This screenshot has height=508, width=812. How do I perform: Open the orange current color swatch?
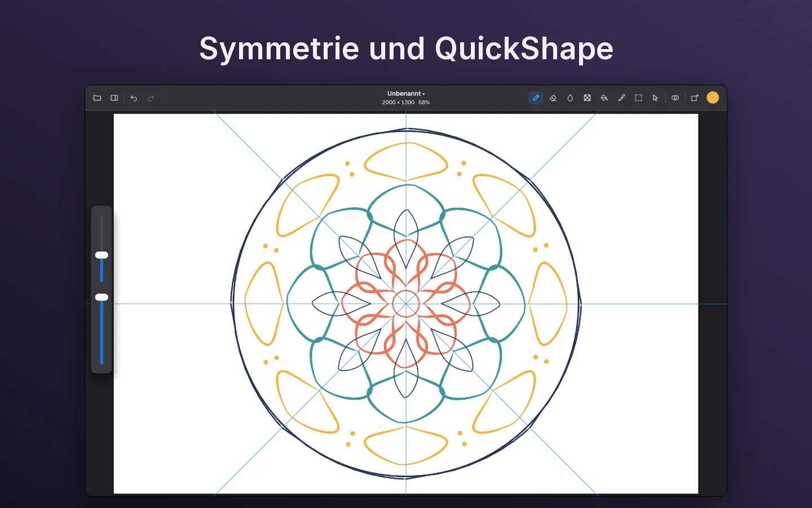pyautogui.click(x=713, y=98)
